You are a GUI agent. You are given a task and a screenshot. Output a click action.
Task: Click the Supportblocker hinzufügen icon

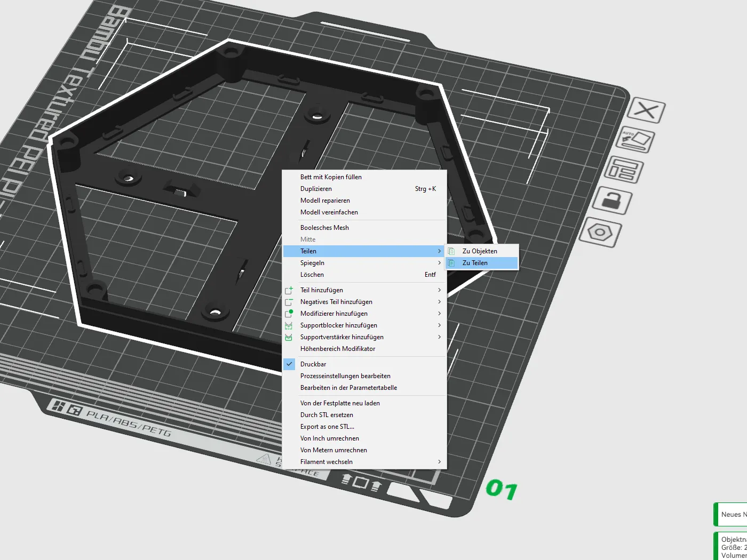click(x=289, y=325)
